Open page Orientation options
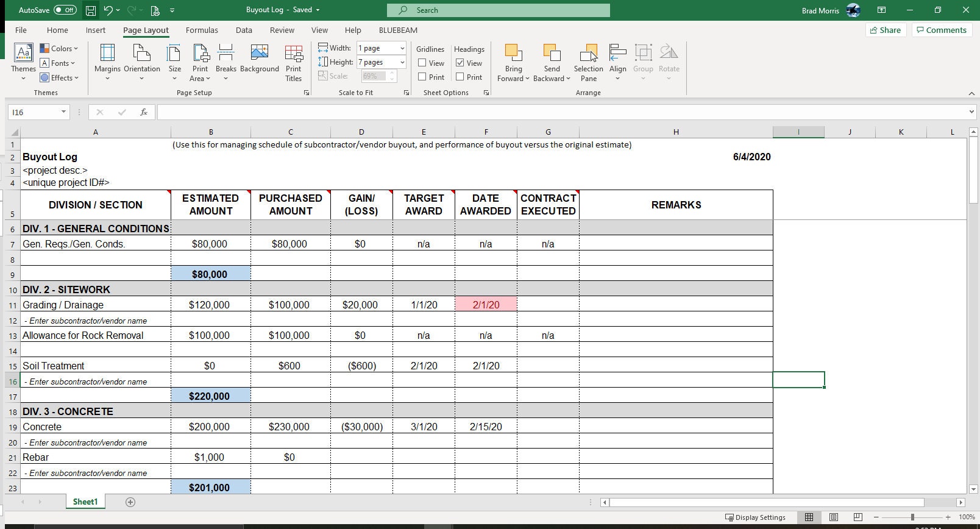Viewport: 980px width, 529px height. [x=141, y=62]
